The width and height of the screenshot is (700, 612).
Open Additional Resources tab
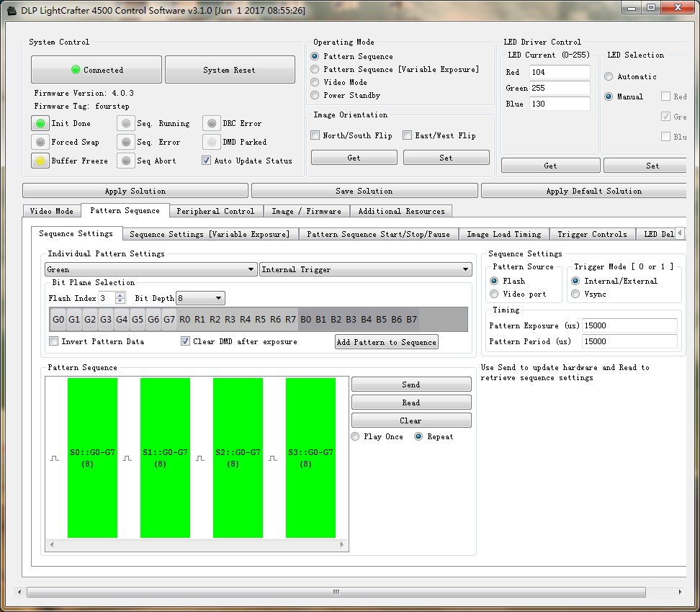401,211
